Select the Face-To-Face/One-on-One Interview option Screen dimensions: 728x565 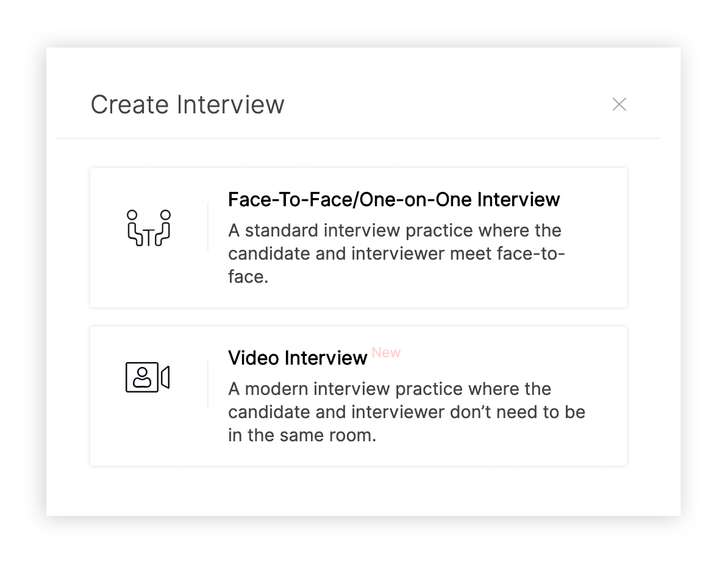(x=359, y=238)
